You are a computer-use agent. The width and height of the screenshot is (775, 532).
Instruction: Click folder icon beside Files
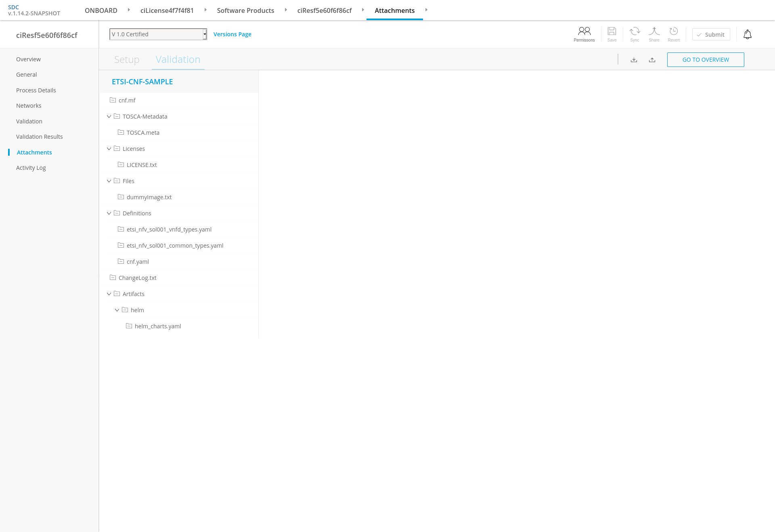tap(117, 181)
